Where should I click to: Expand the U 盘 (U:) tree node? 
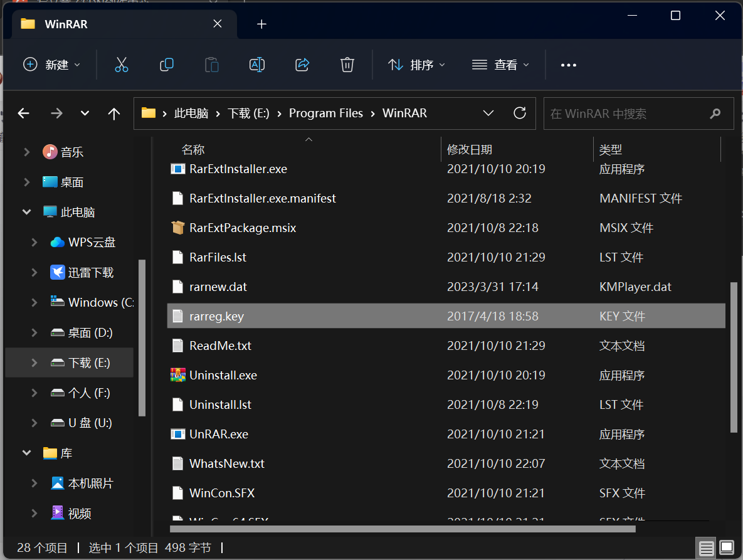click(x=34, y=423)
